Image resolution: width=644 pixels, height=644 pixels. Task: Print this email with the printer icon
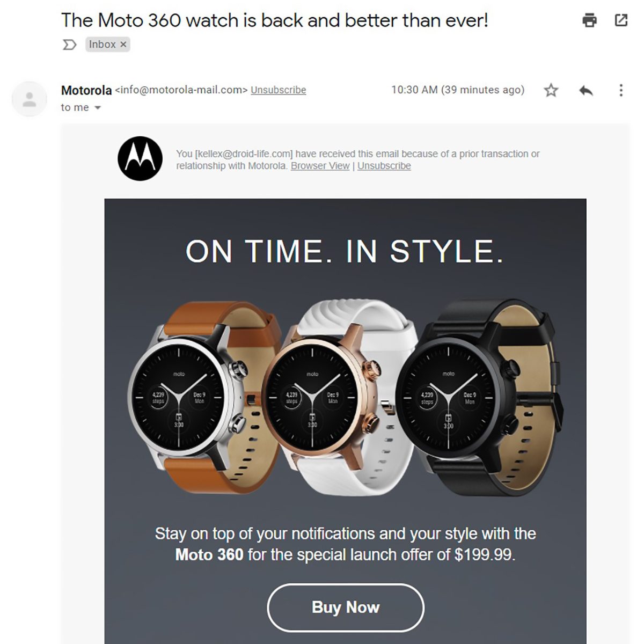589,20
